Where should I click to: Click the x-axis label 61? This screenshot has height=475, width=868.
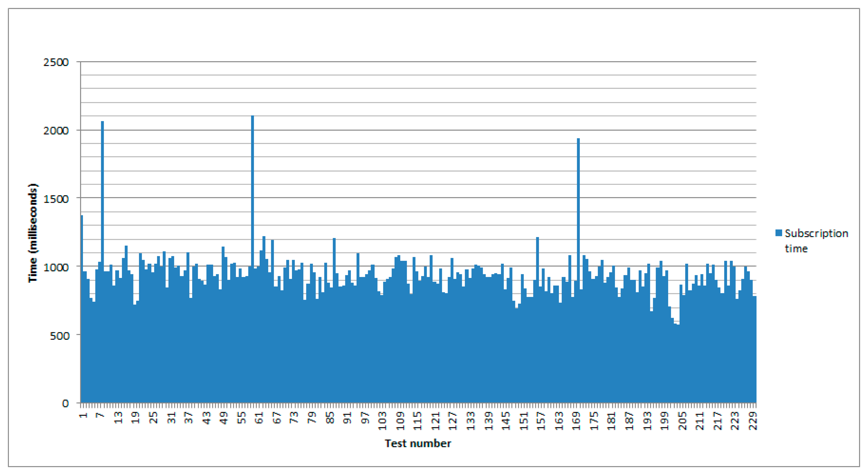pyautogui.click(x=258, y=418)
